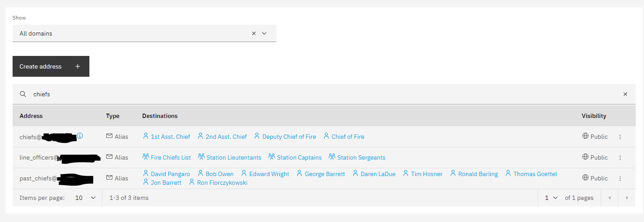The image size is (644, 222).
Task: Go to the next page arrow
Action: (627, 198)
